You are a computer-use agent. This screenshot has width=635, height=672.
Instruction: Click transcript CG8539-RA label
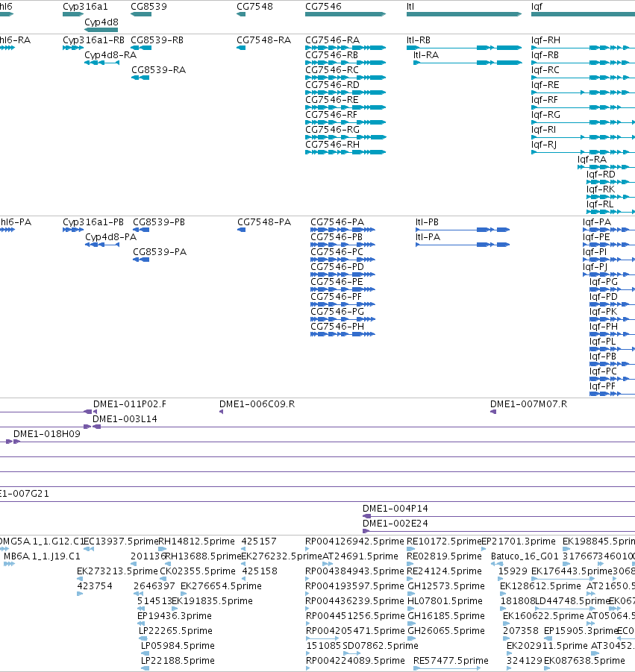(159, 70)
